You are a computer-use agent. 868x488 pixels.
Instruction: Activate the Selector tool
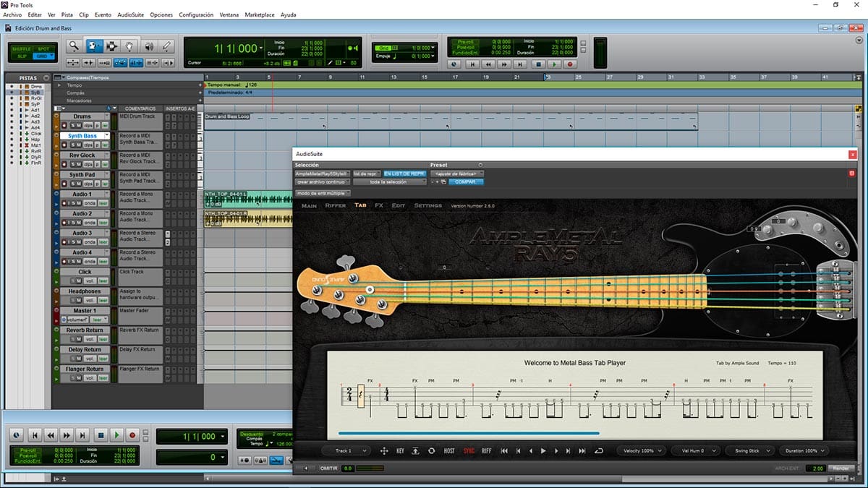[111, 46]
